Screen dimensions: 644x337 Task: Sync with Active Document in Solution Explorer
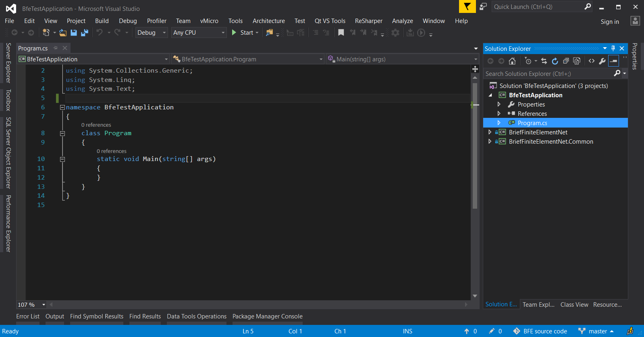click(x=544, y=61)
